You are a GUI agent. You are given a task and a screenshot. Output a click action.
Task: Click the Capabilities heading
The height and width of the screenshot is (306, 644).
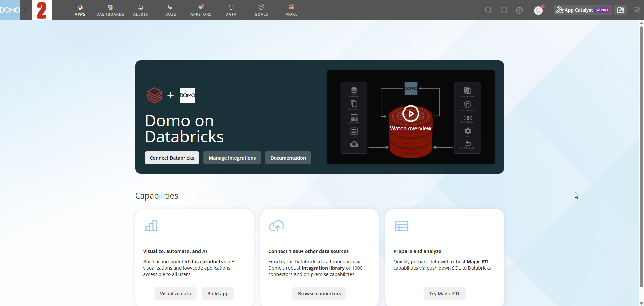coord(157,196)
